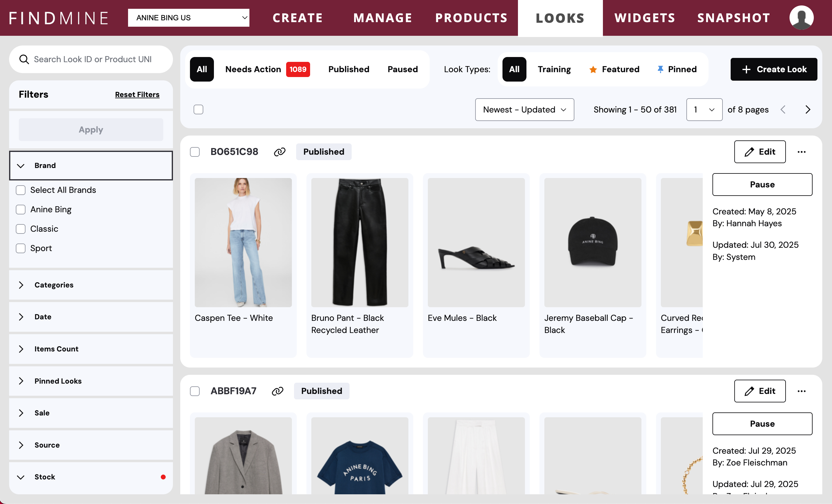This screenshot has width=832, height=504.
Task: Filter by Featured star look type
Action: click(x=614, y=69)
